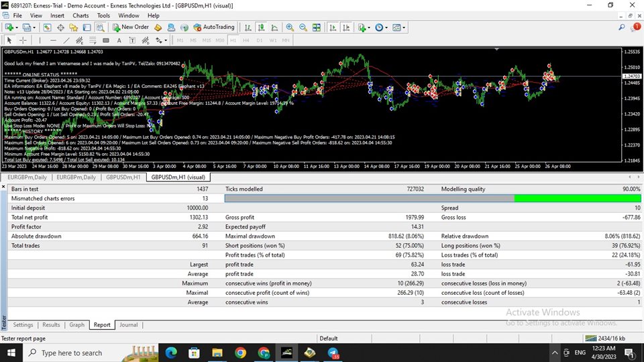Image resolution: width=644 pixels, height=362 pixels.
Task: Open the Charts menu
Action: pyautogui.click(x=80, y=15)
